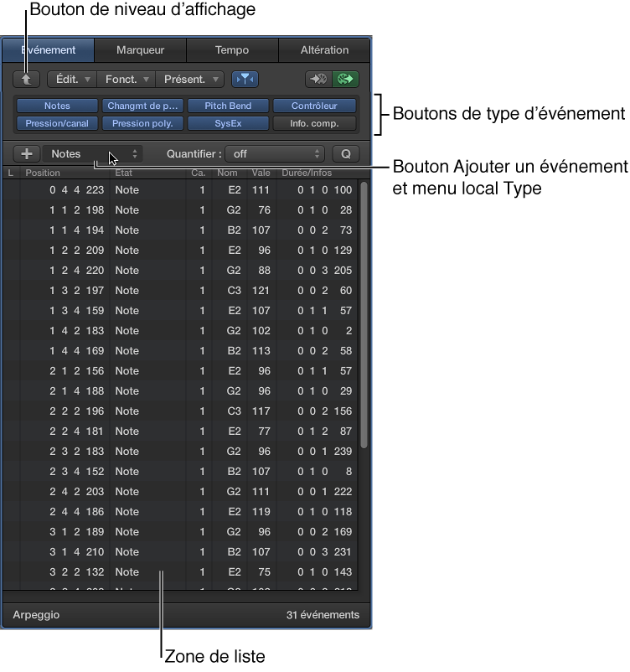Screen dimensions: 630x672
Task: Click velocity 117 in row 2 2 2 196
Action: tap(261, 411)
